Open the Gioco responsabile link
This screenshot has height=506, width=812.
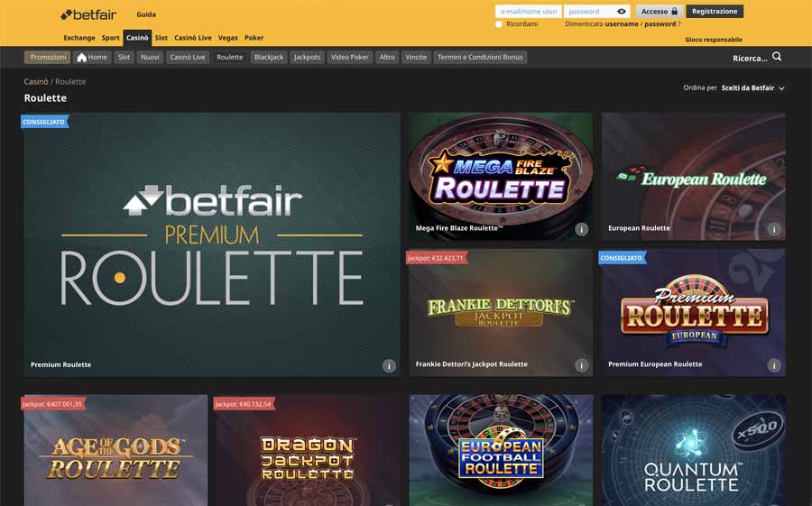714,40
